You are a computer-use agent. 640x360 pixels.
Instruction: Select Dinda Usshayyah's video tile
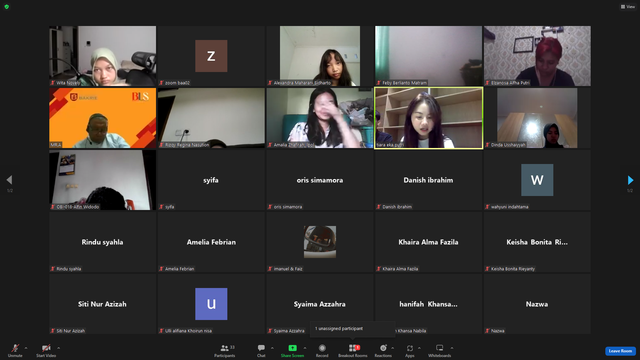coord(537,118)
